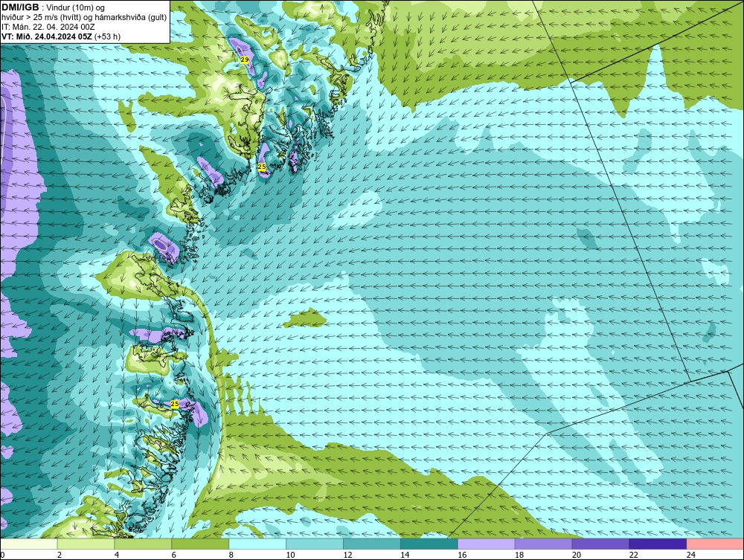Select the 12–14 m/s teal legend swatch

pyautogui.click(x=371, y=544)
